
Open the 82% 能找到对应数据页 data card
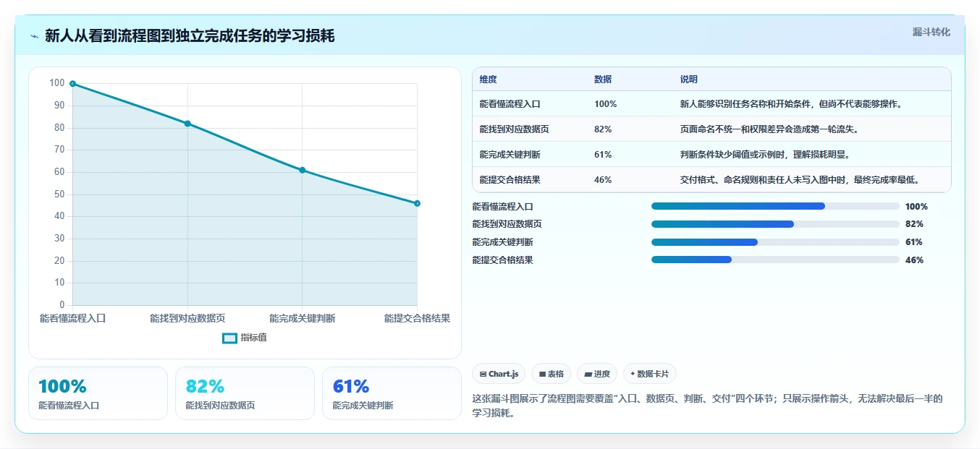pyautogui.click(x=245, y=393)
